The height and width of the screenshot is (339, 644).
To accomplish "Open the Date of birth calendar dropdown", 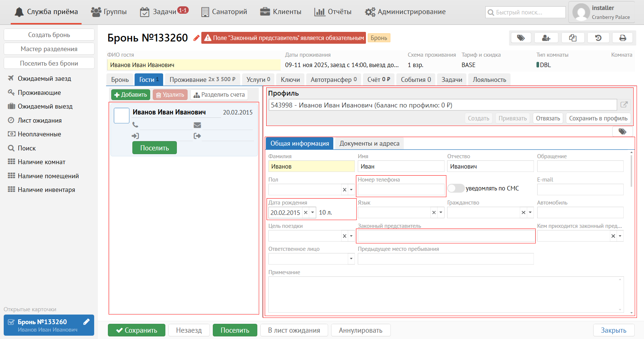I will 313,213.
